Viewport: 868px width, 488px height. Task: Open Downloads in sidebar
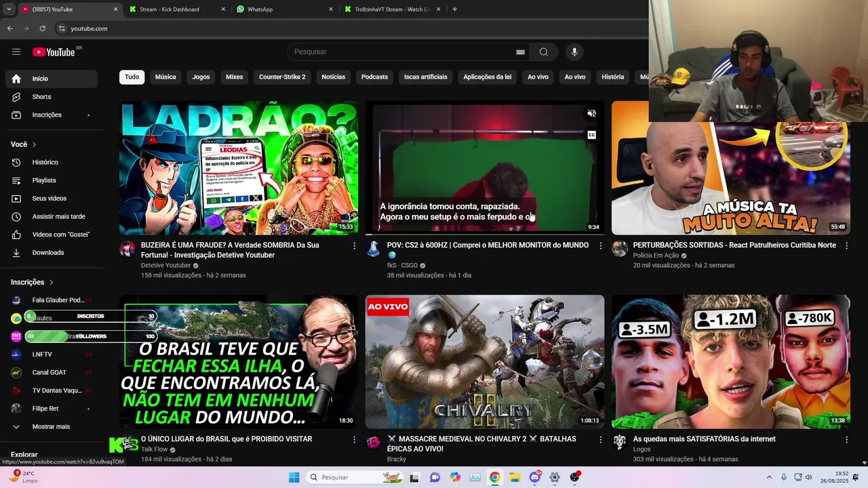[x=52, y=253]
